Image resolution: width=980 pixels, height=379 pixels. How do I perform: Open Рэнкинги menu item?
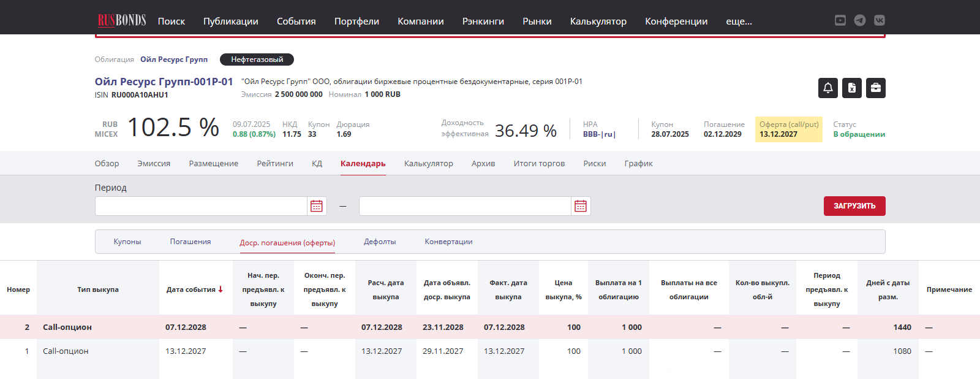tap(483, 21)
